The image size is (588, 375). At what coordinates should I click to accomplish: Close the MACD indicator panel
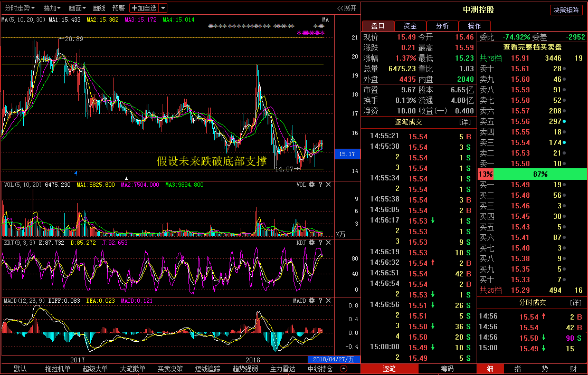click(x=328, y=301)
